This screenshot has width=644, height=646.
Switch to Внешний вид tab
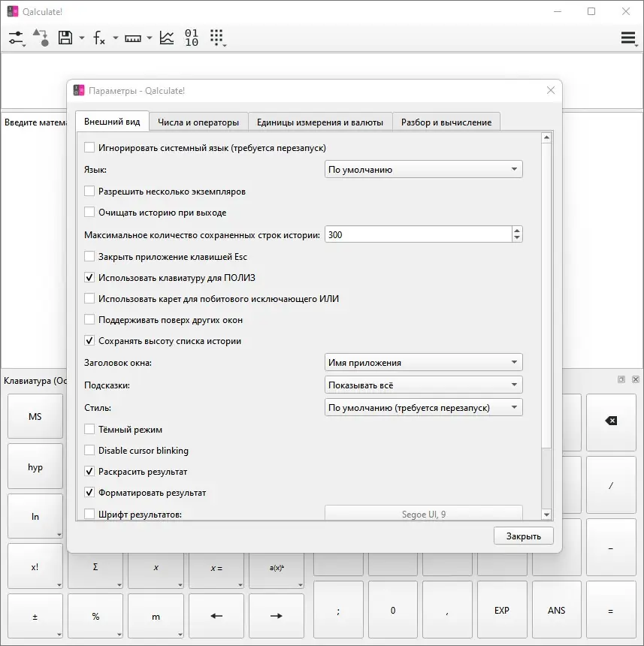coord(112,122)
